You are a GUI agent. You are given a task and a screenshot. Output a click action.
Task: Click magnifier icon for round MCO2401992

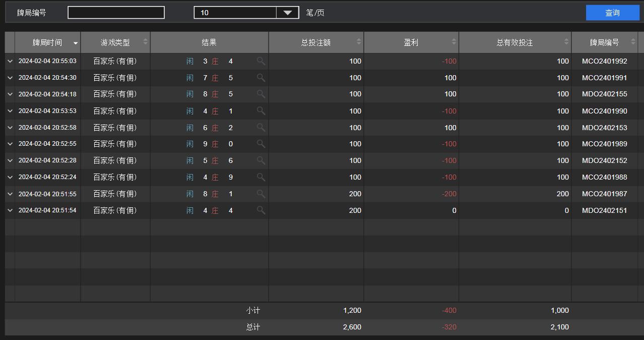(261, 61)
